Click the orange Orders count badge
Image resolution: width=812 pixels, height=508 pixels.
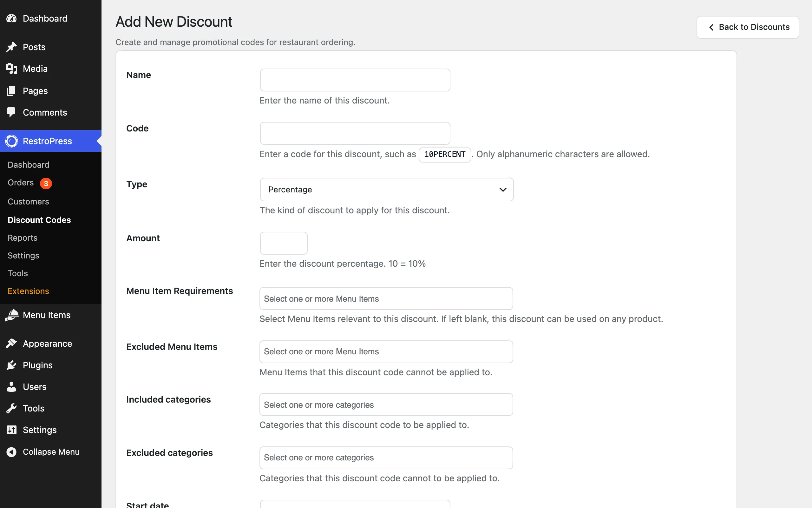pyautogui.click(x=46, y=184)
